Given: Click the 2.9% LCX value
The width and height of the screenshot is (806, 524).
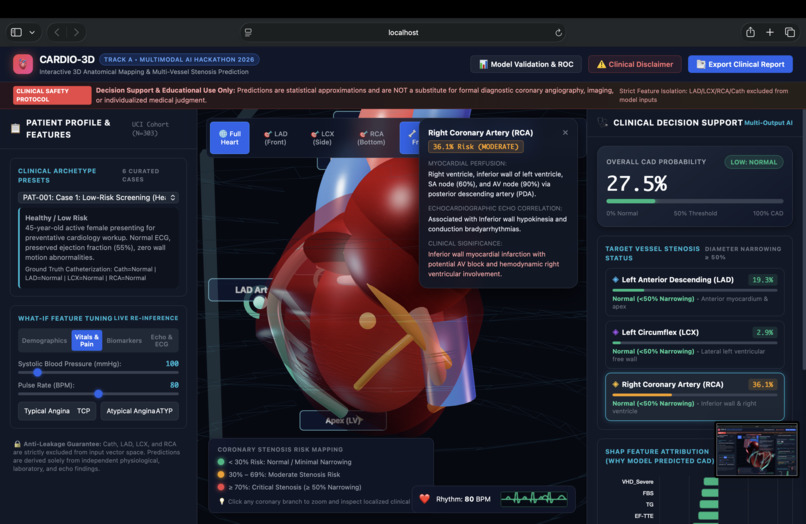Looking at the screenshot, I should 764,332.
